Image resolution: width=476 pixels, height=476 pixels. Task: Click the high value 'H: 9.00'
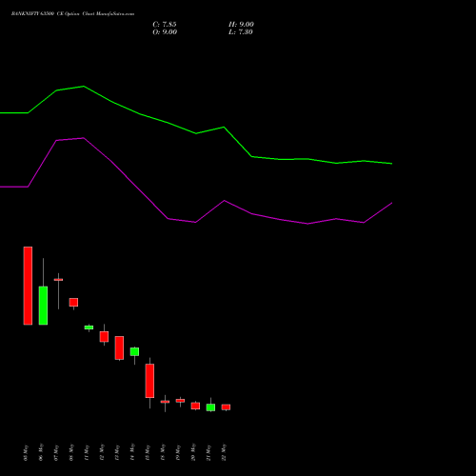pyautogui.click(x=241, y=25)
